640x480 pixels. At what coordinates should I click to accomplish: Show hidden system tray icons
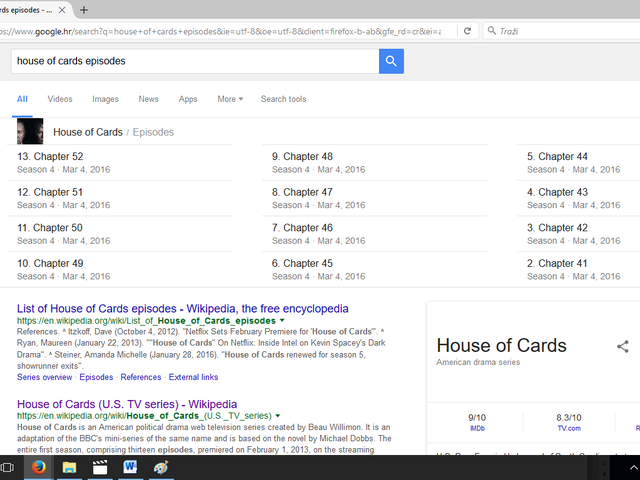coord(633,468)
